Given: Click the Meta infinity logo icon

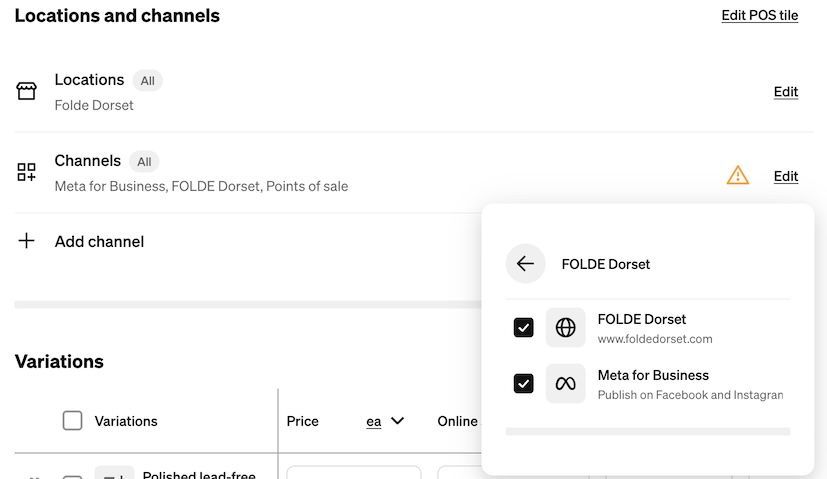Looking at the screenshot, I should click(565, 384).
